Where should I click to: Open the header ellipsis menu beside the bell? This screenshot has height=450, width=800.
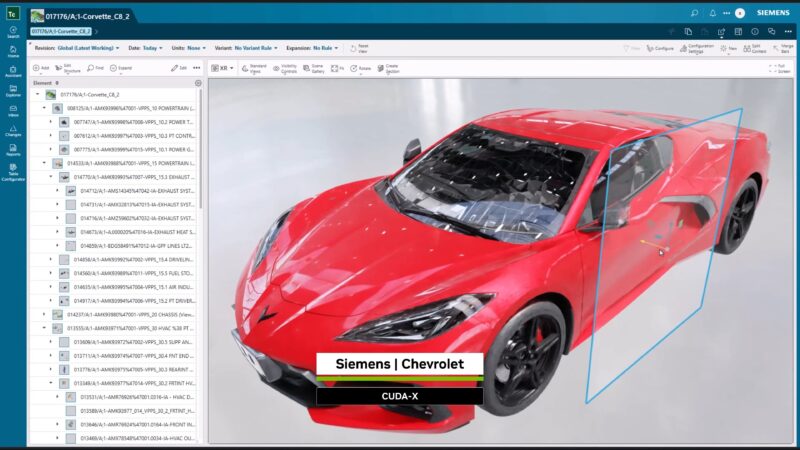click(x=727, y=13)
